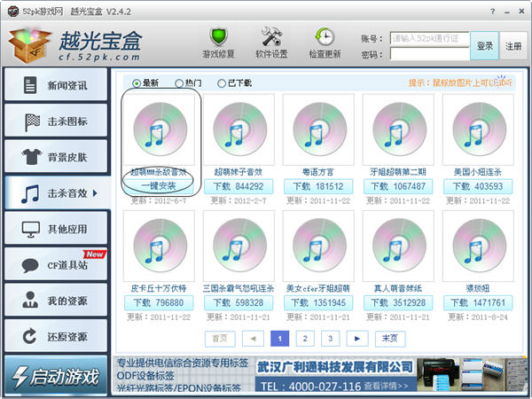Select the 已下载 radio button
This screenshot has height=399, width=532.
[x=222, y=83]
